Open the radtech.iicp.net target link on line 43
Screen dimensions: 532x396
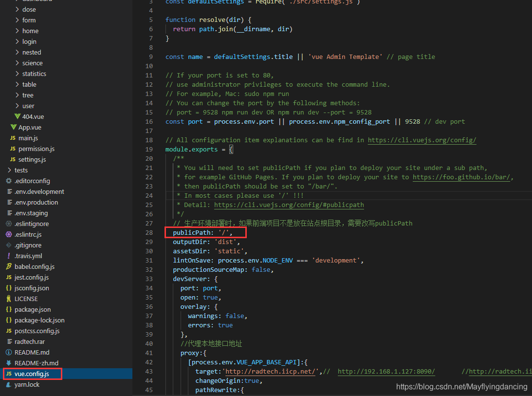coord(271,372)
